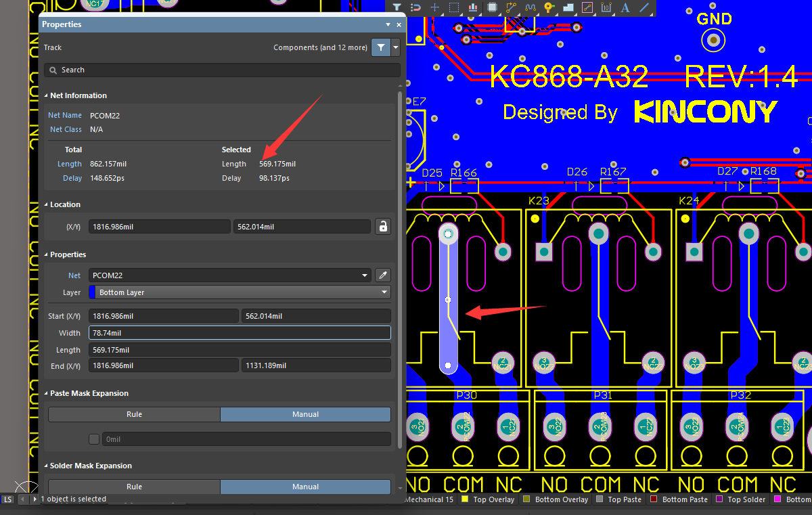Start interactive routing tool
The width and height of the screenshot is (812, 515).
[511, 8]
